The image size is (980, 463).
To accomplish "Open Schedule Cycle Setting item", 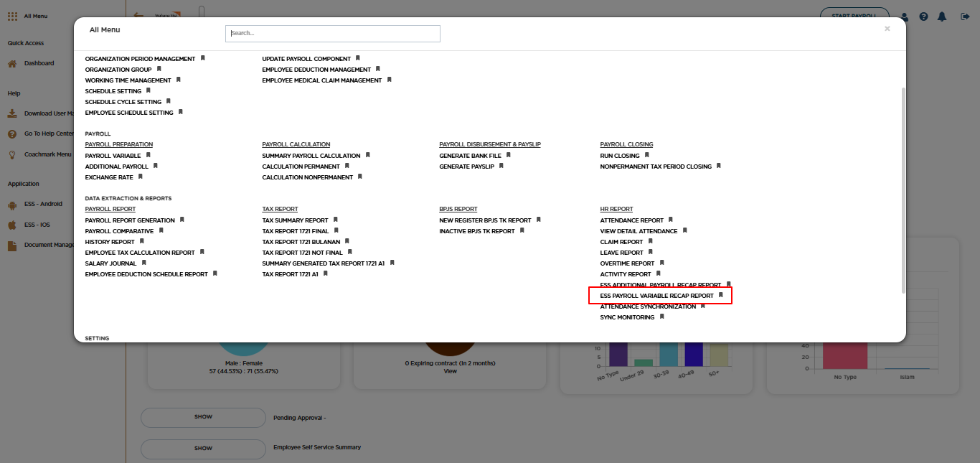I will tap(123, 102).
